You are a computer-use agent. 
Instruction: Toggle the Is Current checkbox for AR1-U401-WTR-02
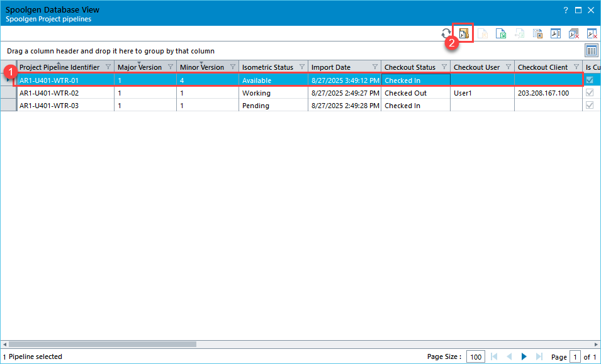(590, 93)
